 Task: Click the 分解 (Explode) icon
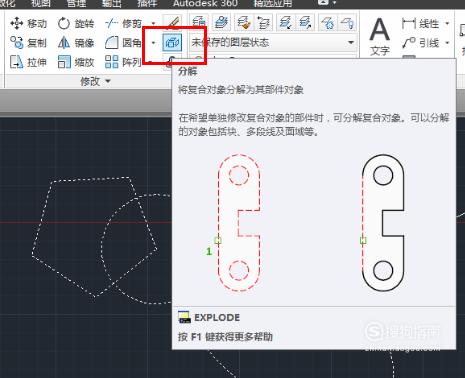pos(172,43)
